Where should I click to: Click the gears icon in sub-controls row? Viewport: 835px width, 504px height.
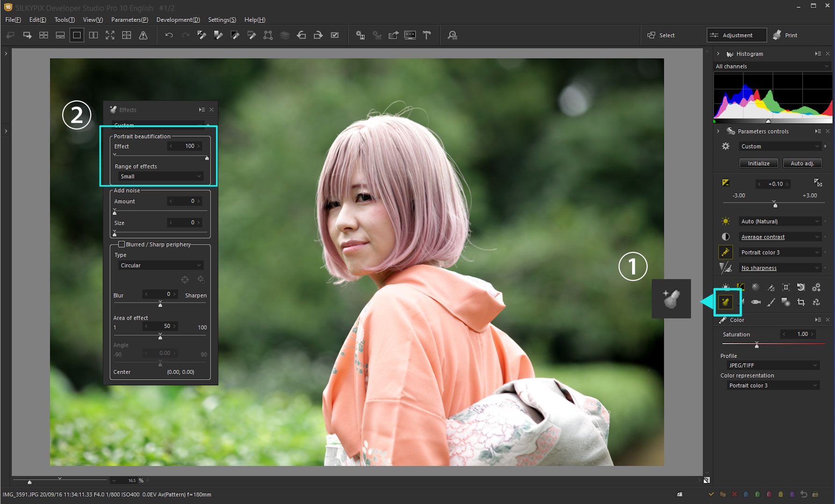tap(816, 287)
